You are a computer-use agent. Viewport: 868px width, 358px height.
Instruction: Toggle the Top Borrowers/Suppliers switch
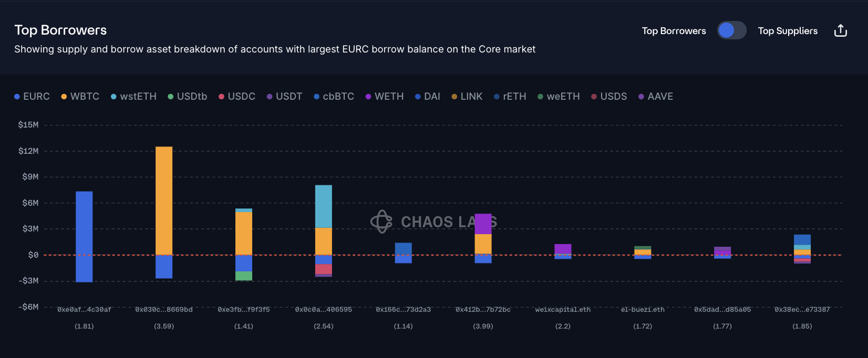pyautogui.click(x=731, y=30)
